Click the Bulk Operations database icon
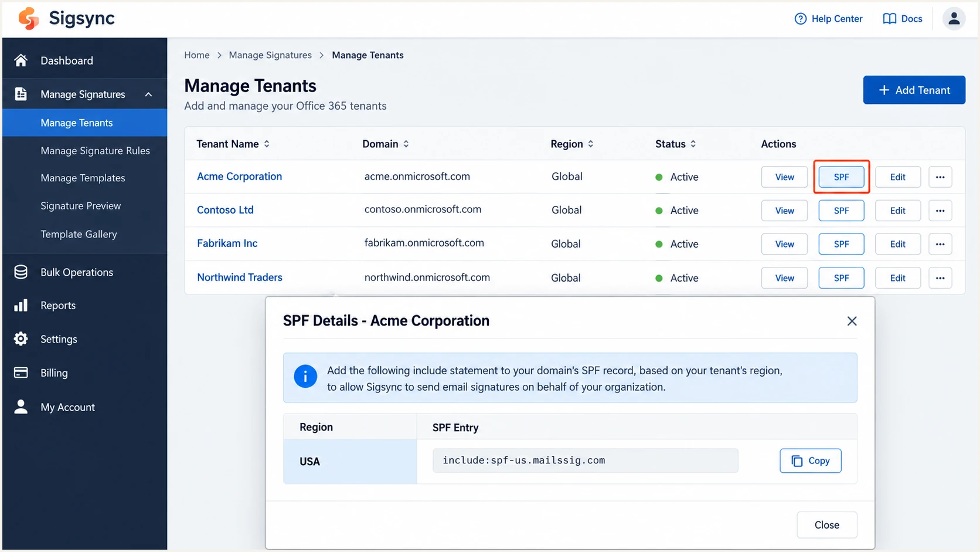980x552 pixels. point(21,272)
